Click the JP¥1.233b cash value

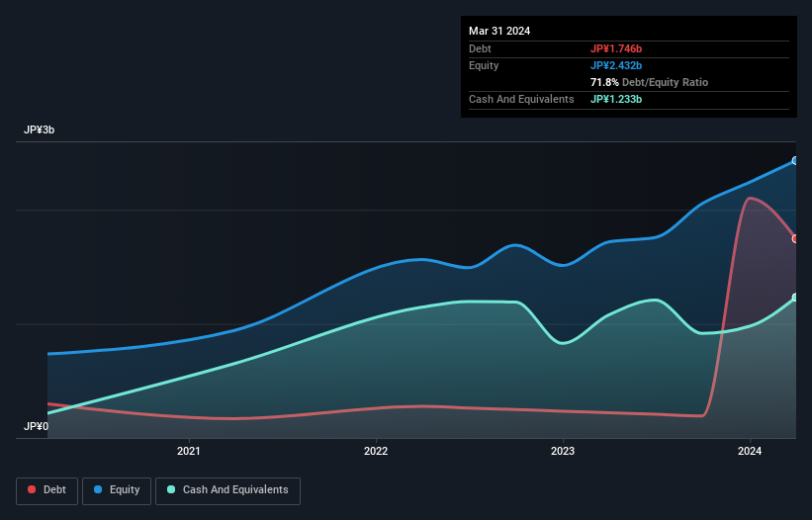coord(616,99)
